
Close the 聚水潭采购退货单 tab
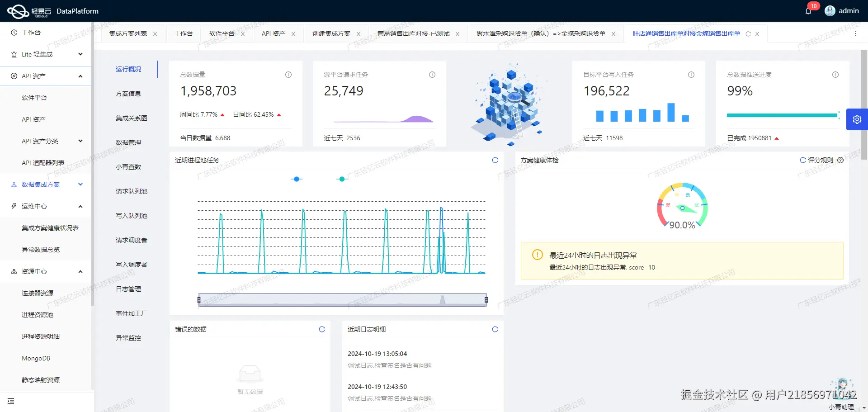click(613, 33)
